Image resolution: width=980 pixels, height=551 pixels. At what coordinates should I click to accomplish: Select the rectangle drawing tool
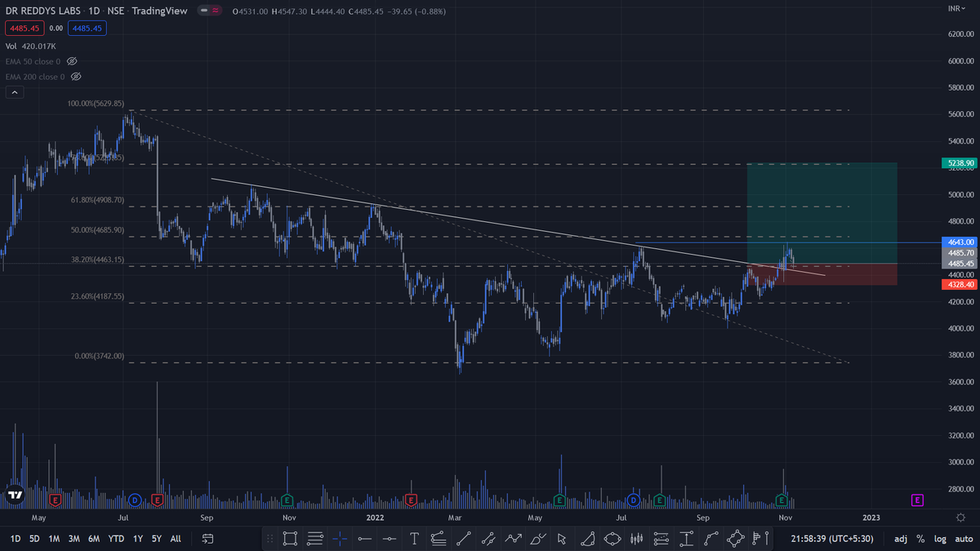coord(290,538)
